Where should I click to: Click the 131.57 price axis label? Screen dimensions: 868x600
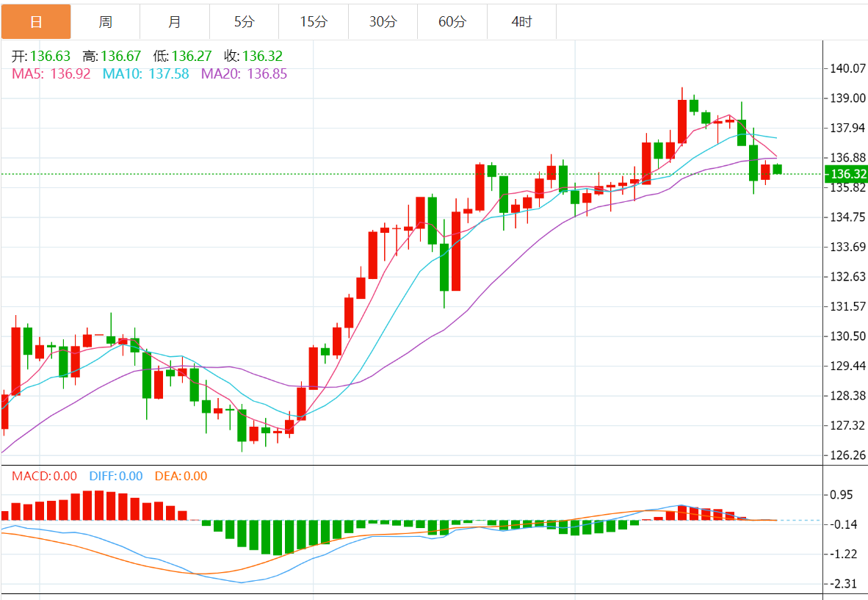tap(847, 307)
